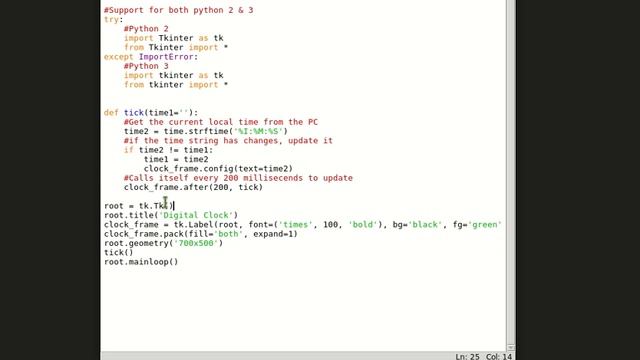This screenshot has height=360, width=640.
Task: Click the 'clock_frame.after(200, tick)' line
Action: click(193, 187)
